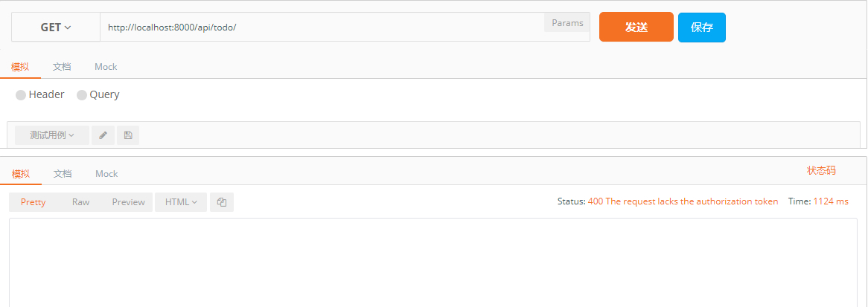Copy response using the clipboard icon
Screen dimensions: 868x307
click(x=222, y=202)
